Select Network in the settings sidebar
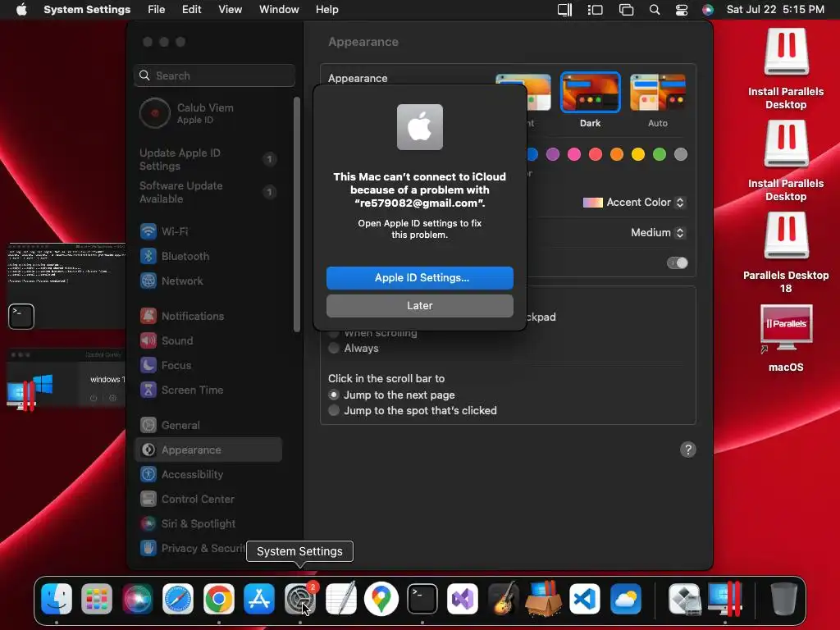The height and width of the screenshot is (630, 840). click(208, 281)
